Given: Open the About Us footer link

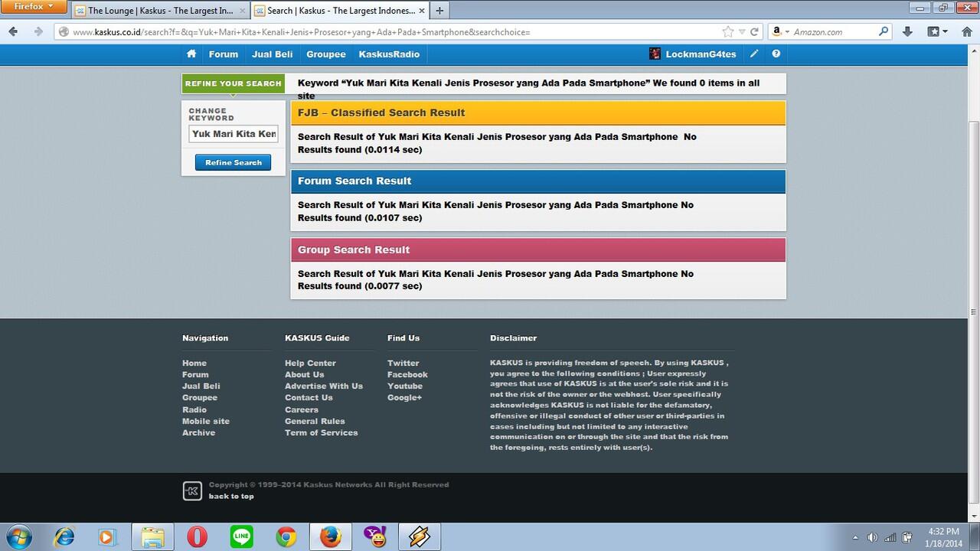Looking at the screenshot, I should [x=304, y=374].
